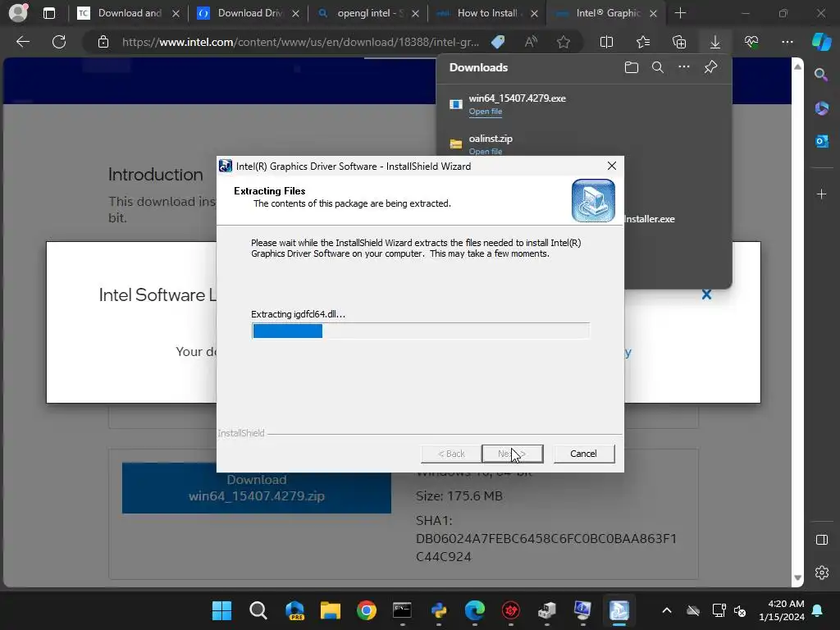Screen dimensions: 840x630
Task: Open split screen icon
Action: [x=606, y=42]
